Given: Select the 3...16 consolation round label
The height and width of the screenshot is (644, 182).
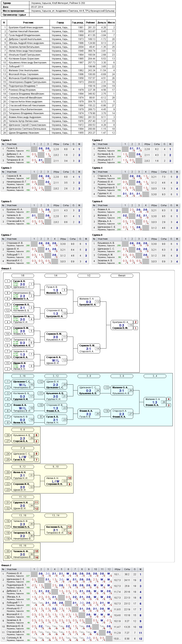Looking at the screenshot, I should click(x=23, y=376).
